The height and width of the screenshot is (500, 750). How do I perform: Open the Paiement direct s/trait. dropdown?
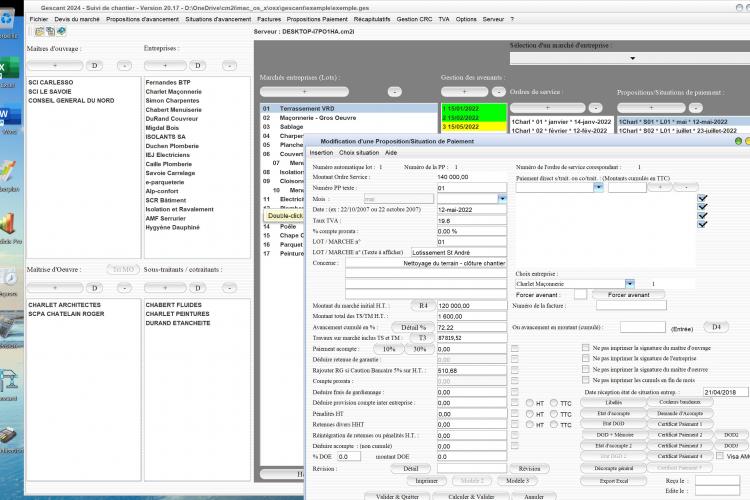pos(598,188)
